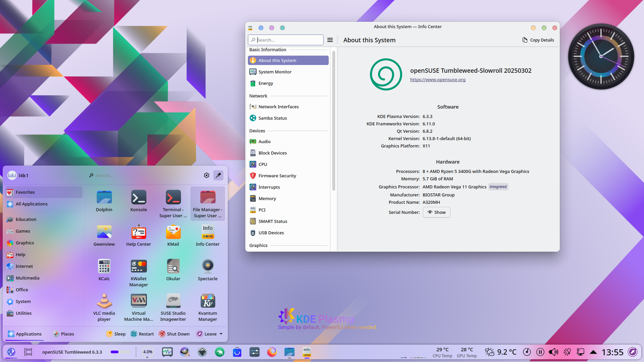
Task: Open Spectacle screenshot tool
Action: coord(208,270)
